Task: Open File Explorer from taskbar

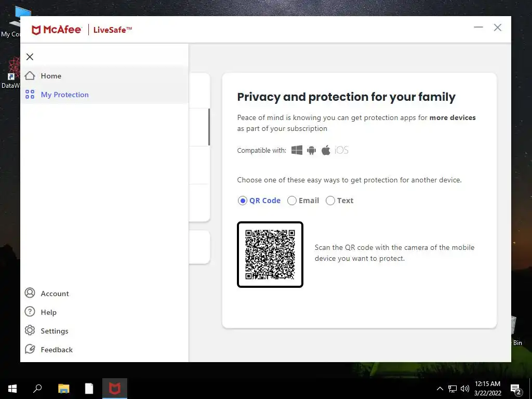Action: point(63,389)
